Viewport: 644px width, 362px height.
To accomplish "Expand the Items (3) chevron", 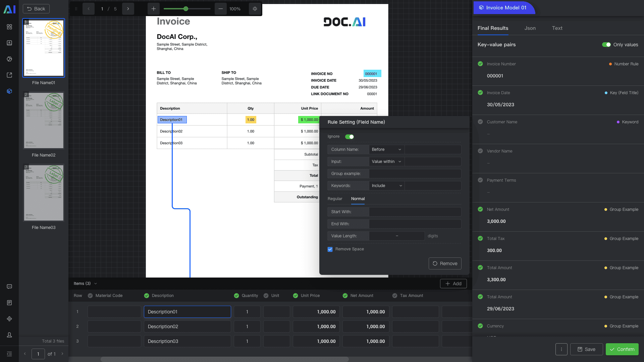I will click(96, 284).
